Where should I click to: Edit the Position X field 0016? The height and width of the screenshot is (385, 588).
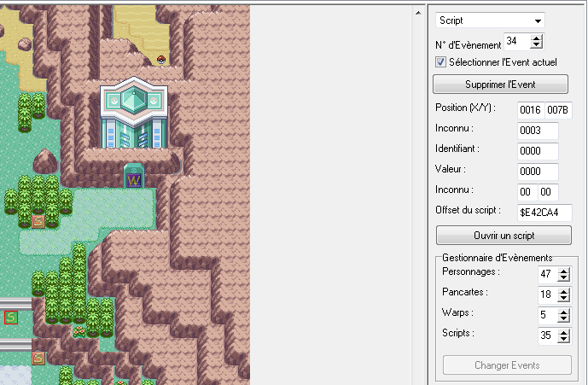pyautogui.click(x=530, y=110)
